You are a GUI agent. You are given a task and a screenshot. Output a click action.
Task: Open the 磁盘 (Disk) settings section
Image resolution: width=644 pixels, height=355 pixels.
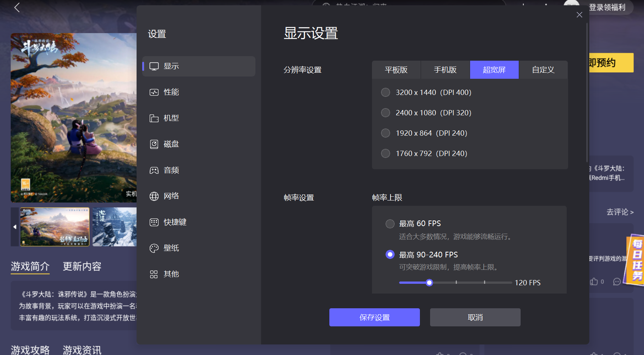coord(199,144)
